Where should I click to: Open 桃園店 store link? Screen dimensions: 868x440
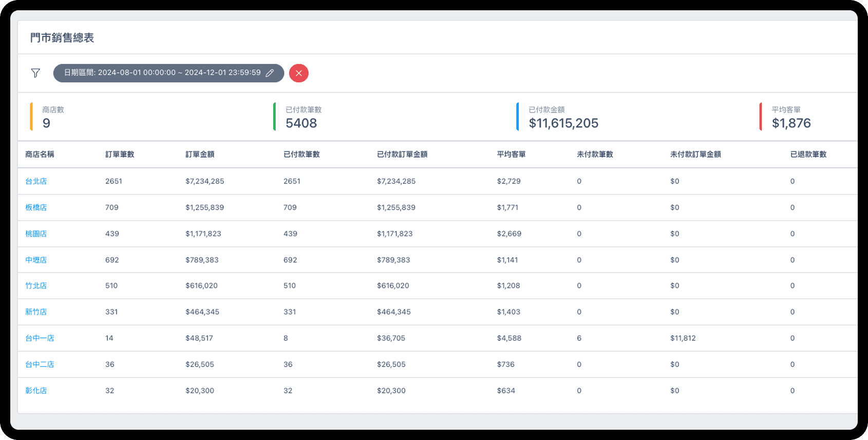click(36, 234)
